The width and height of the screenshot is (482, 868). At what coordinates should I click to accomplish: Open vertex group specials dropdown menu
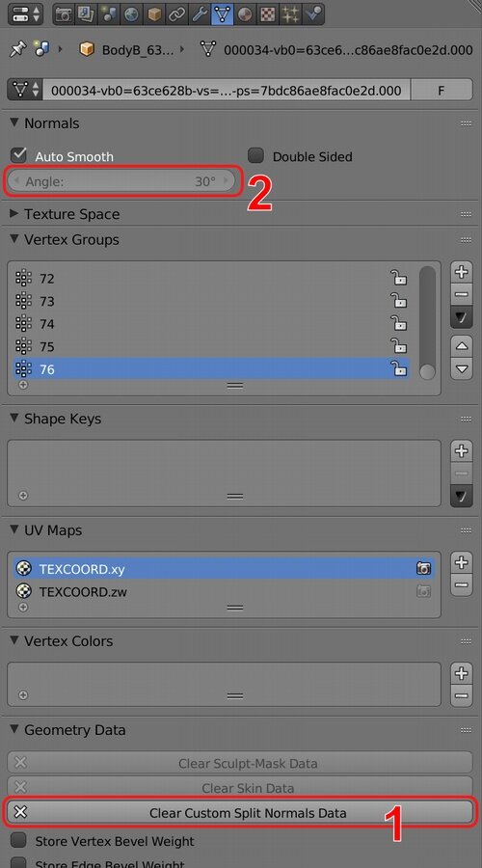pos(462,317)
